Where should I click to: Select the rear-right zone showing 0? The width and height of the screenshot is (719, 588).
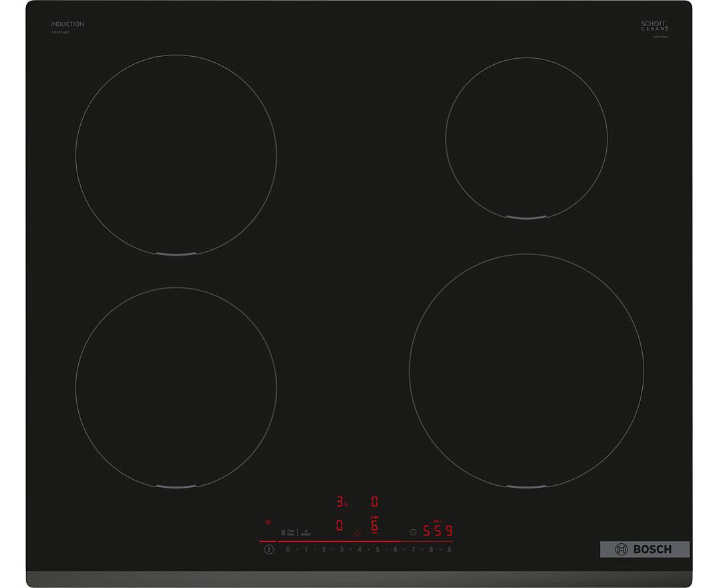point(374,501)
